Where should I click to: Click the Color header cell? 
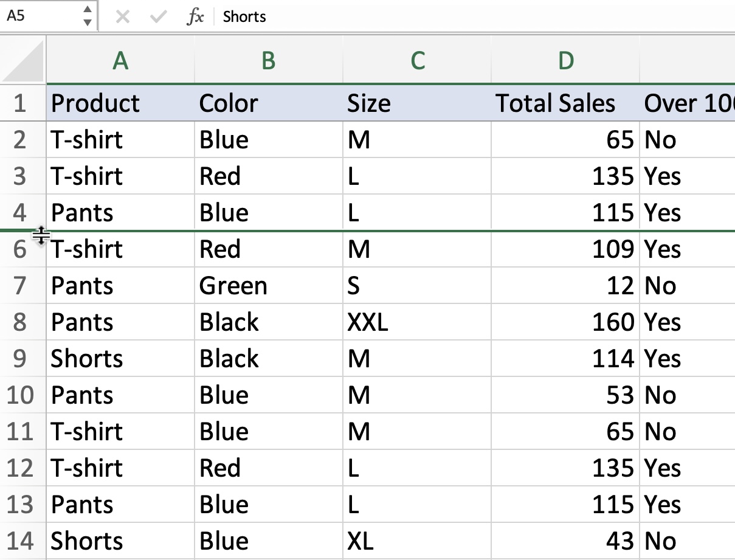tap(269, 103)
